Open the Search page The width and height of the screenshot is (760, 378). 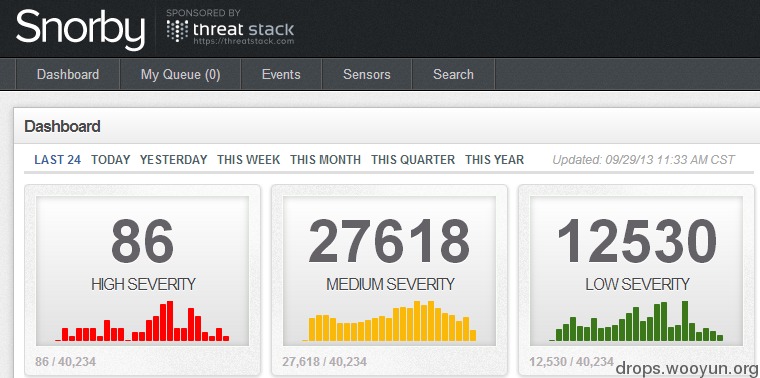coord(453,74)
